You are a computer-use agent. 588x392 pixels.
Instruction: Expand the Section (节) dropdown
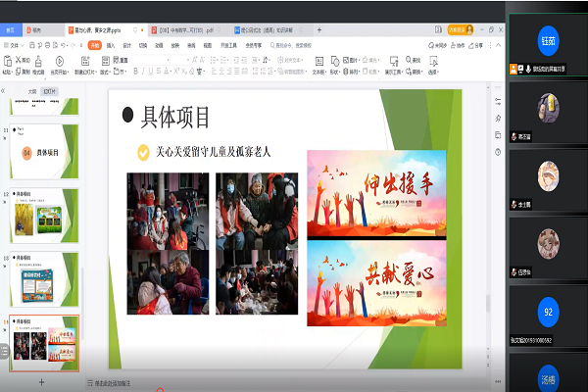120,72
